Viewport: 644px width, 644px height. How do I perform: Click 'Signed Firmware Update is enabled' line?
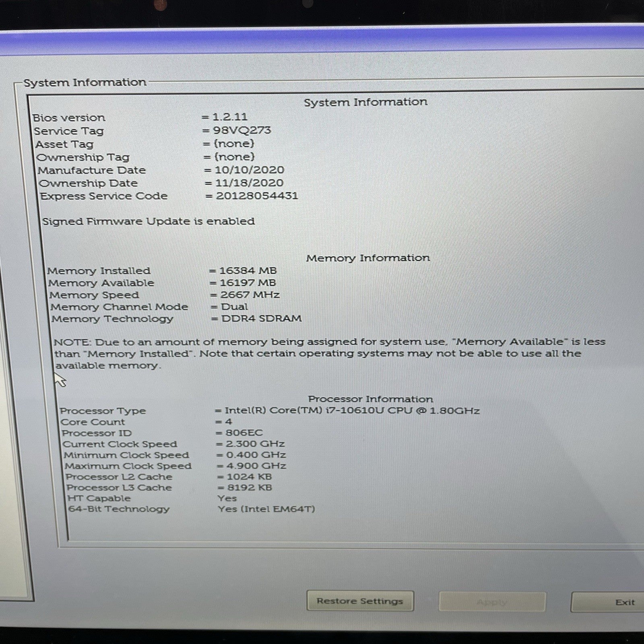149,221
